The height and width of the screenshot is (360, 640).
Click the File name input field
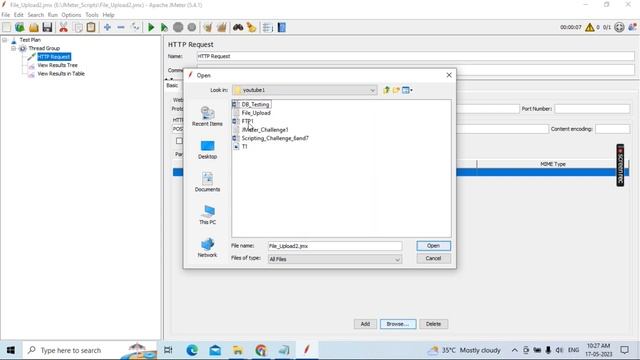coord(335,246)
